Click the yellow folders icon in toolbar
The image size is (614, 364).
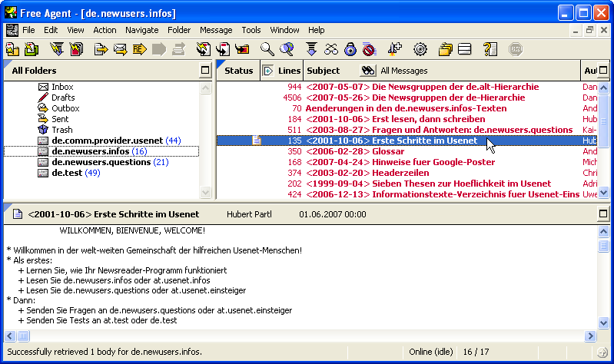(445, 50)
